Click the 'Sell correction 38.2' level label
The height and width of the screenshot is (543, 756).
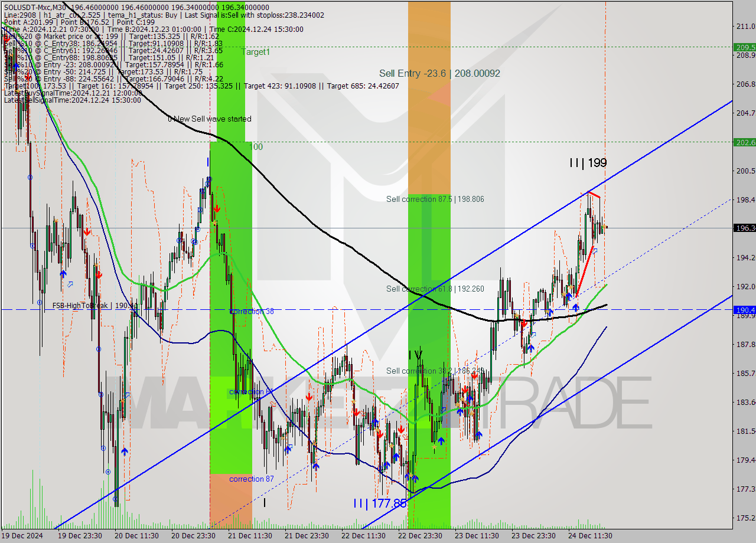click(x=435, y=371)
